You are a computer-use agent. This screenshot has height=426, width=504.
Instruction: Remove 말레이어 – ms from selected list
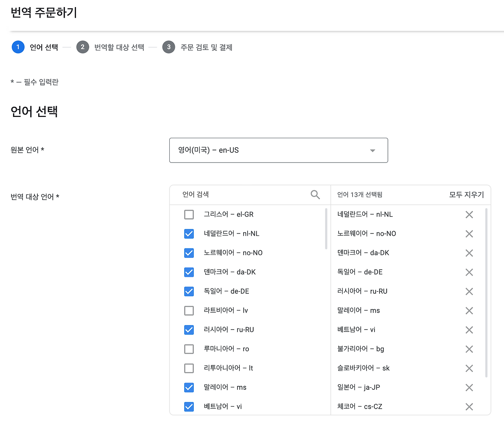click(469, 311)
